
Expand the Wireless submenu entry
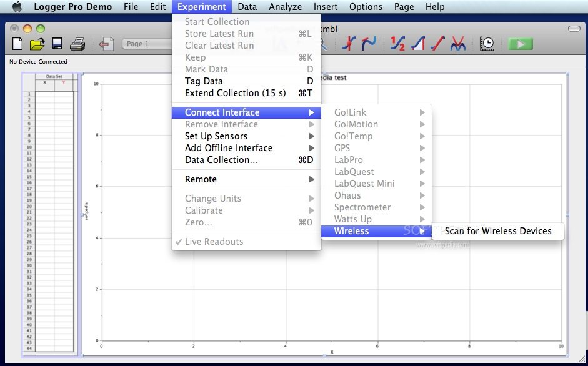[377, 231]
